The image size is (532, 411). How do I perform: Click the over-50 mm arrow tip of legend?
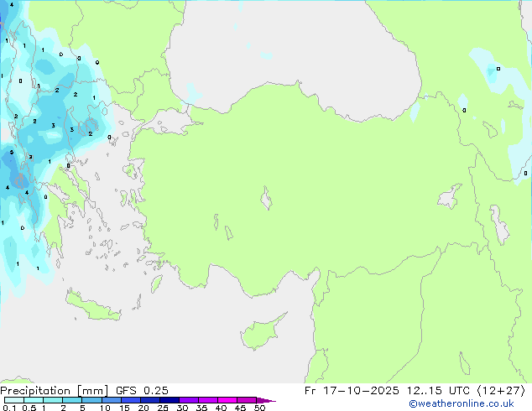click(266, 400)
